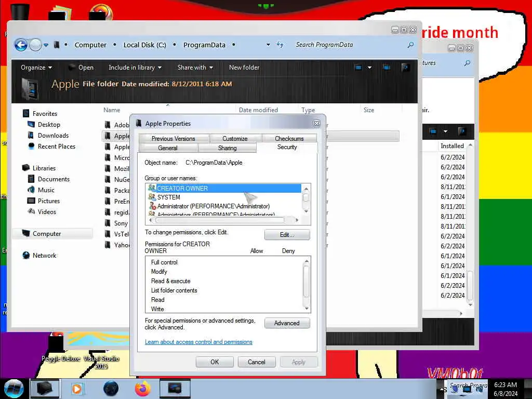Open the address bar history dropdown
532x399 pixels.
pos(268,45)
